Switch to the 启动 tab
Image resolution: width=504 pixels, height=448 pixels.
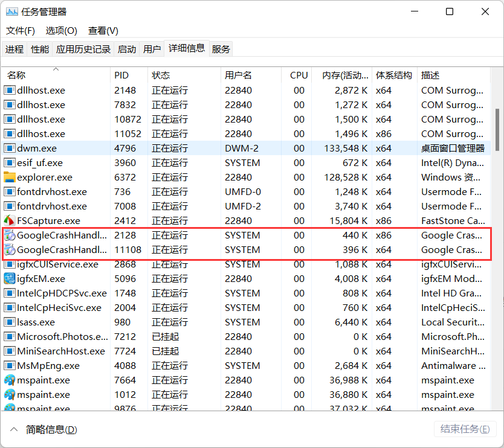click(x=127, y=49)
